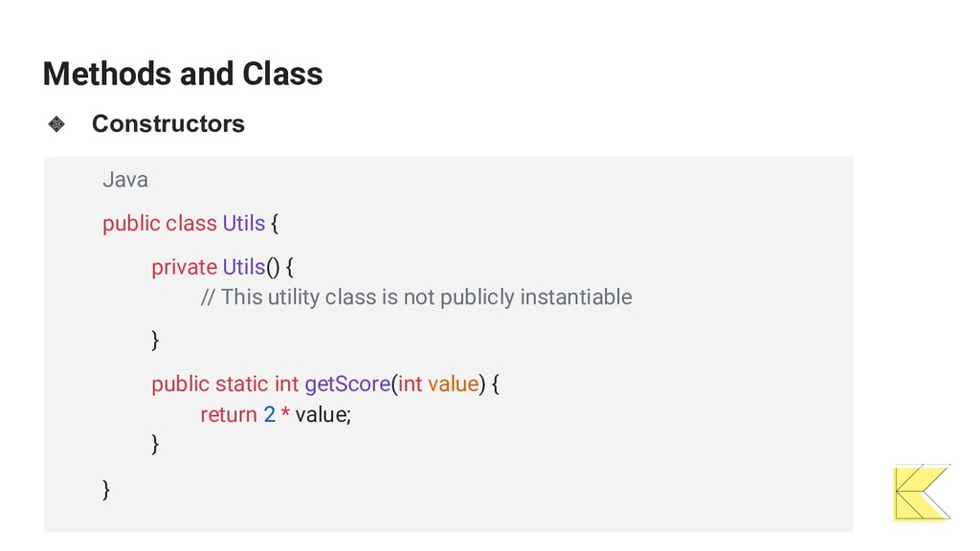Click the yellow Kotlin logo icon
Image resolution: width=980 pixels, height=551 pixels.
tap(923, 493)
